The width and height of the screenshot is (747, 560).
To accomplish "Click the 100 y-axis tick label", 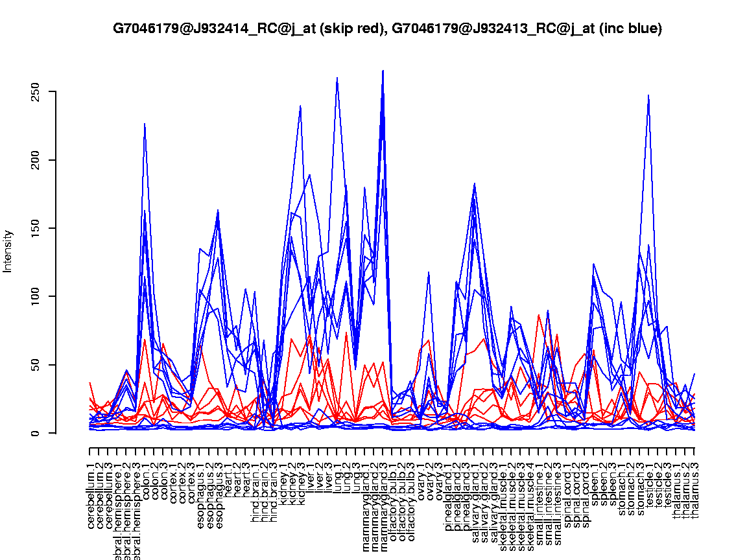I will pos(38,296).
